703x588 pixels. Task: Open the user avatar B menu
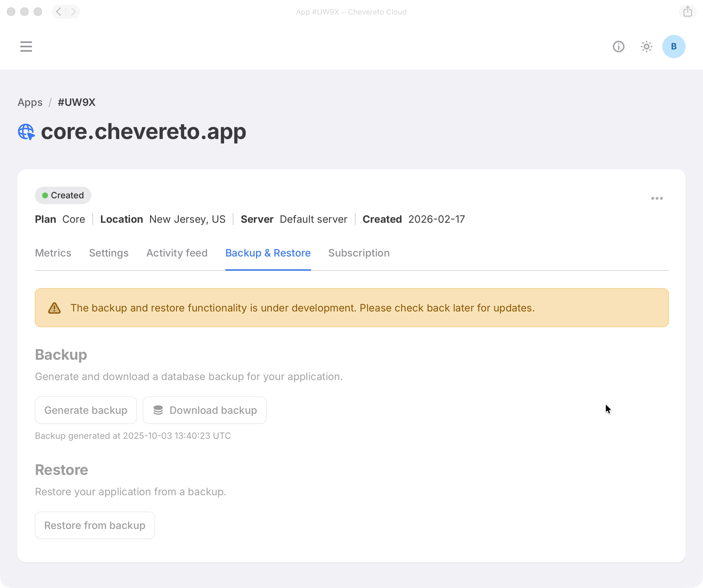pos(674,47)
